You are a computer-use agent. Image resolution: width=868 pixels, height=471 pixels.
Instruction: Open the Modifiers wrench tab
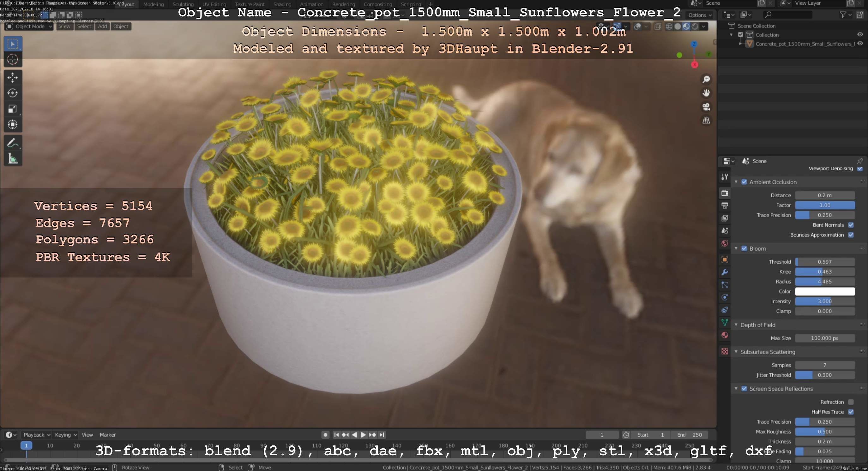725,272
